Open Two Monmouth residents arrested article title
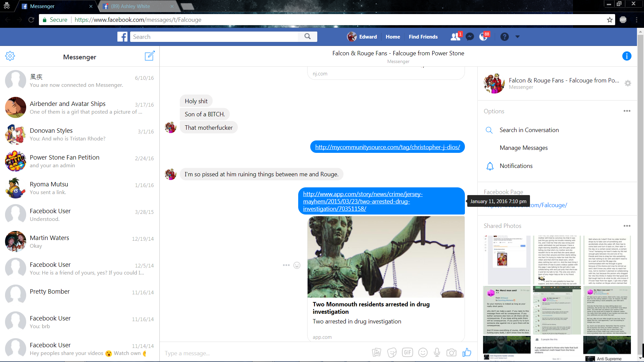Image resolution: width=644 pixels, height=362 pixels. (371, 308)
